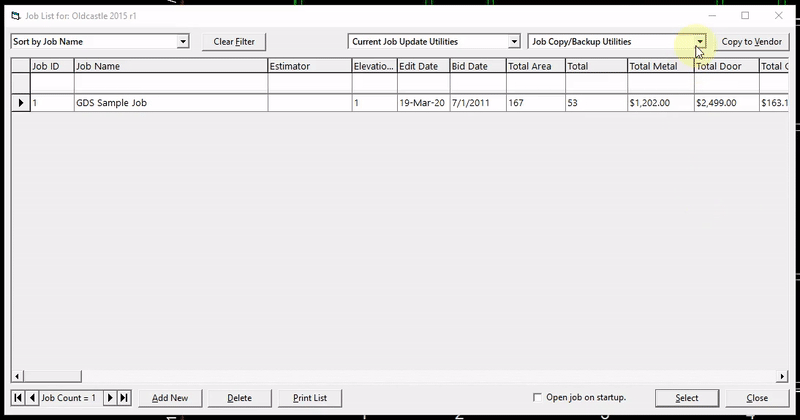The image size is (800, 420).
Task: Select row marker for GDS Sample Job
Action: click(21, 103)
